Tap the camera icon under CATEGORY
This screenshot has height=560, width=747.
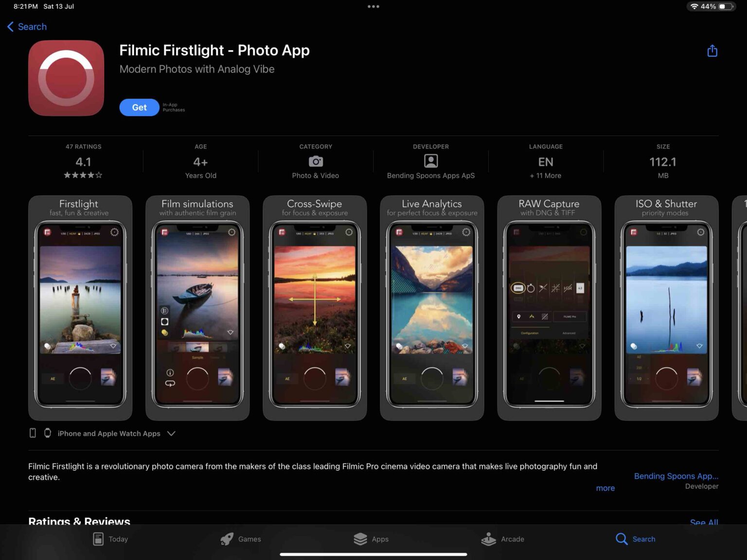315,161
